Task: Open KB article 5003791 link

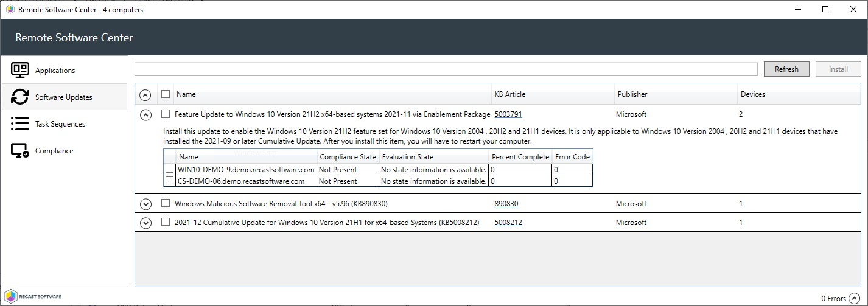Action: coord(508,114)
